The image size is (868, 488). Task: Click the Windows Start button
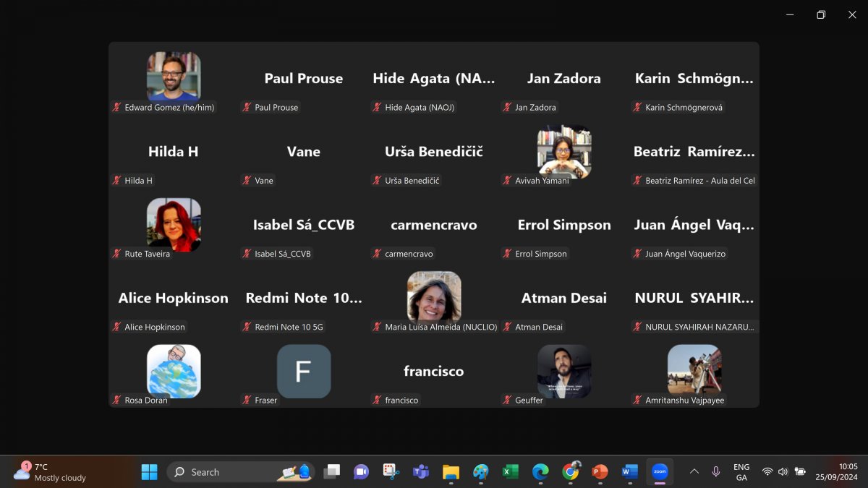pyautogui.click(x=149, y=472)
